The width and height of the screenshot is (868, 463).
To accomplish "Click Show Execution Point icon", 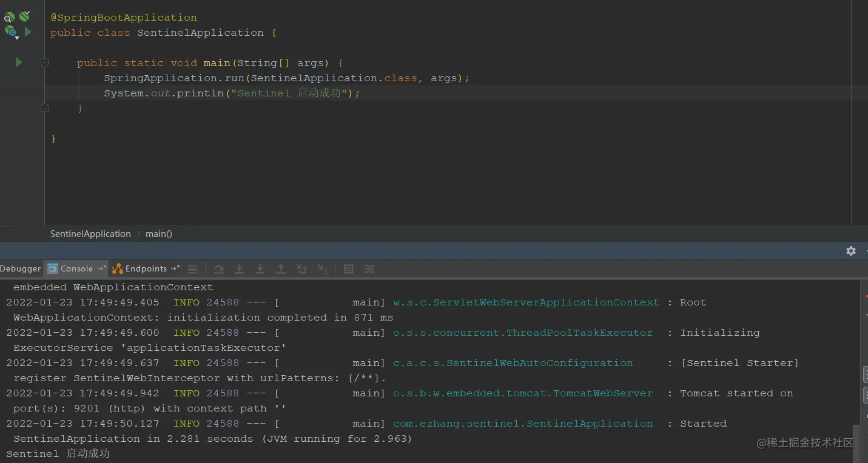I will click(192, 270).
